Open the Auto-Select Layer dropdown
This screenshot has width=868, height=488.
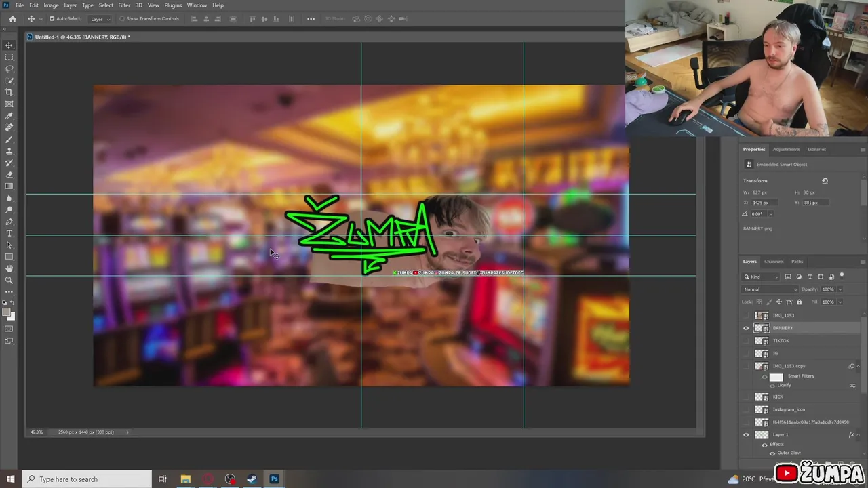point(100,19)
